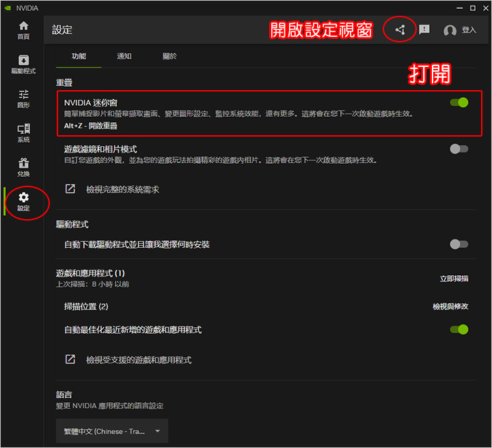
Task: Open the 驅動程式 drivers section in sidebar
Action: pyautogui.click(x=23, y=64)
